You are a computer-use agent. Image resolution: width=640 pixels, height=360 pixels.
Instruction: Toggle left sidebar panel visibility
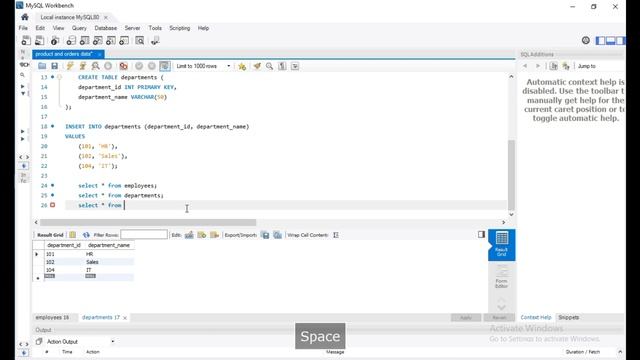coord(600,40)
